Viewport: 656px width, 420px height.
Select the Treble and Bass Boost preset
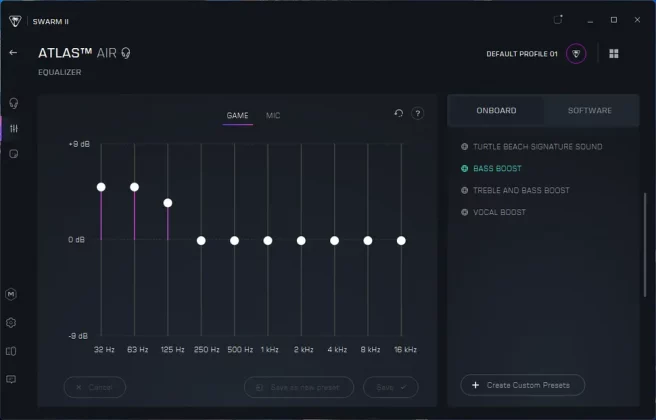521,190
